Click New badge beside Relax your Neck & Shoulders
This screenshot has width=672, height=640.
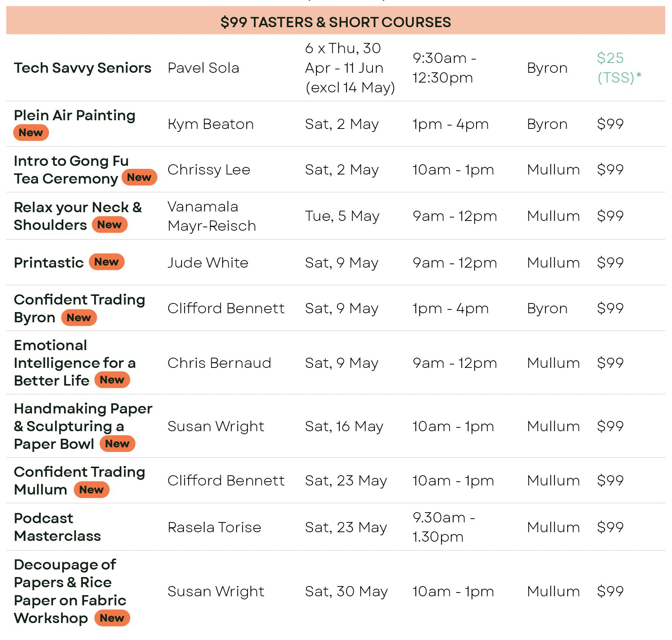[110, 225]
